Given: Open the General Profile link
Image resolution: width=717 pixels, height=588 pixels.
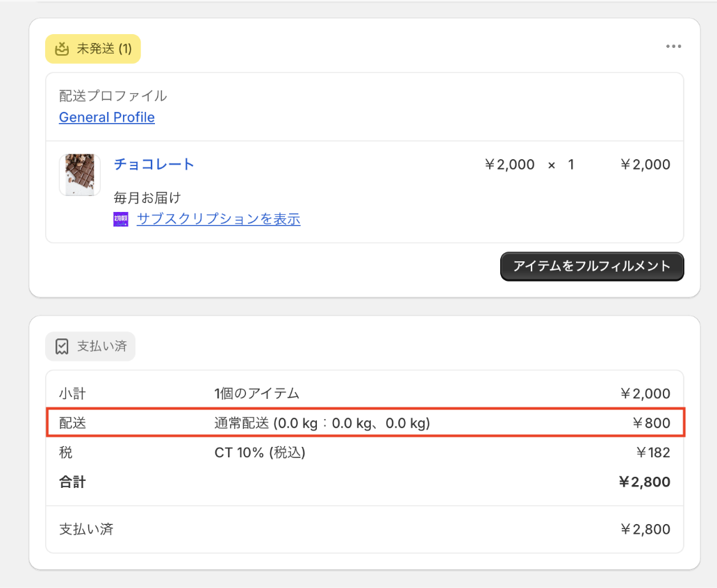Looking at the screenshot, I should click(107, 117).
